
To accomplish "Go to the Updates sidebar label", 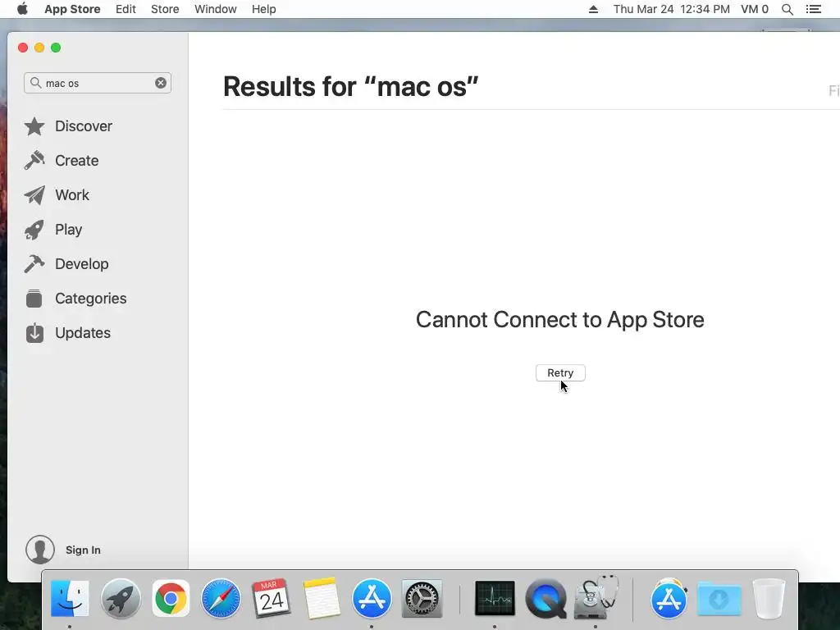I will click(x=83, y=333).
